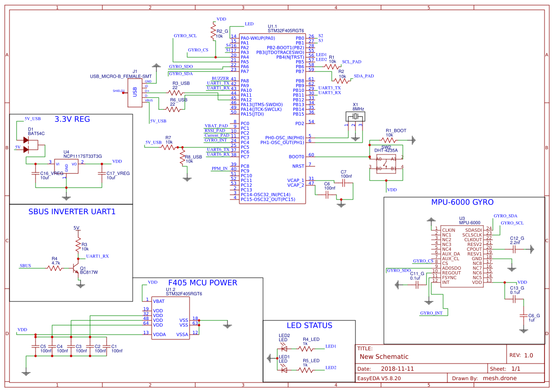Click the 'SBUS INVERTER UART1' section title

[72, 211]
